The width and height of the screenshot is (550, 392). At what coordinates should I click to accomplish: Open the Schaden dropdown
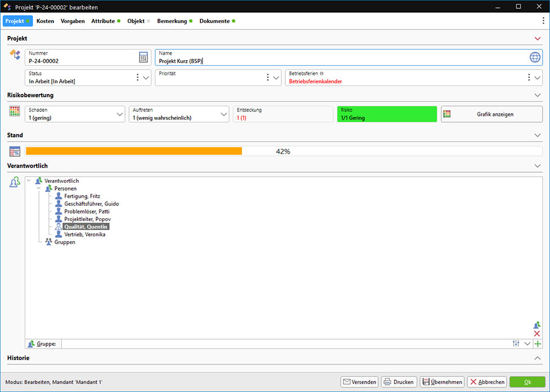click(x=119, y=114)
